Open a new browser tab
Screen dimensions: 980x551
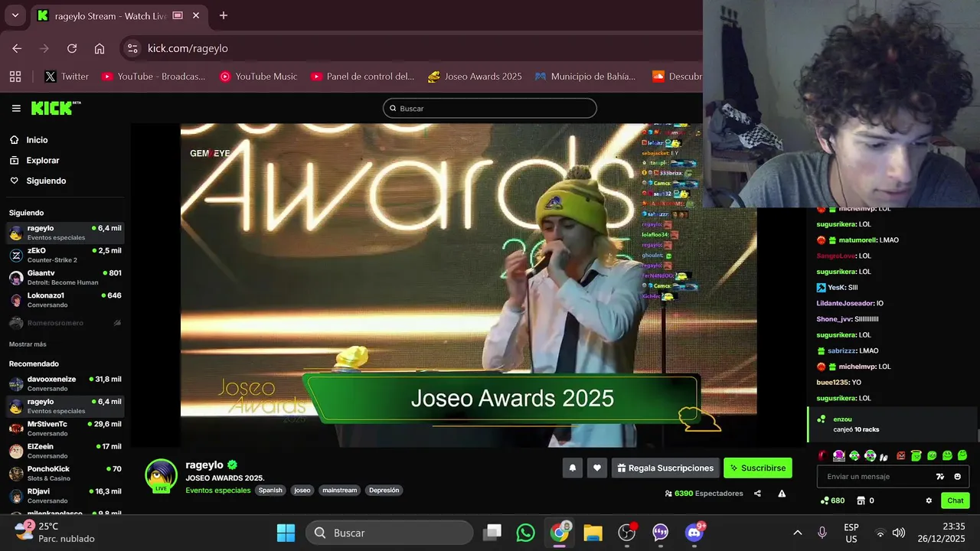click(224, 15)
